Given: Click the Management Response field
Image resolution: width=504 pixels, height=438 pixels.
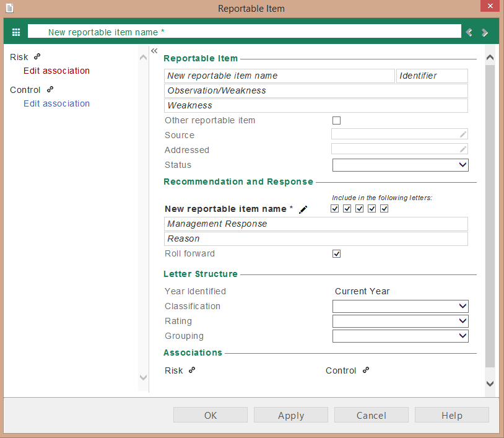Looking at the screenshot, I should point(316,224).
